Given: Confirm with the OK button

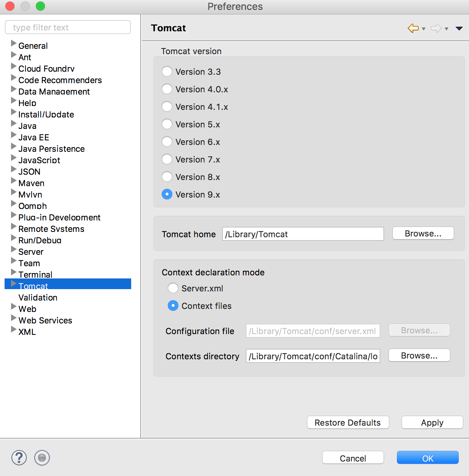Looking at the screenshot, I should (x=428, y=458).
